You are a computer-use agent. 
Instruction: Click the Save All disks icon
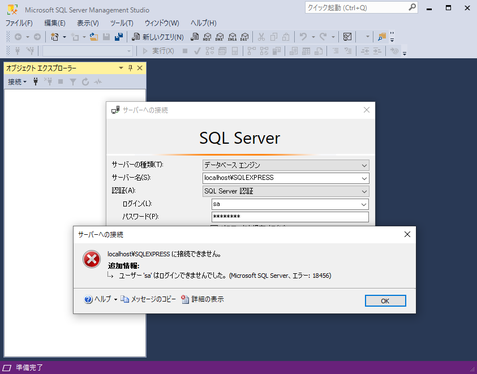pyautogui.click(x=119, y=37)
